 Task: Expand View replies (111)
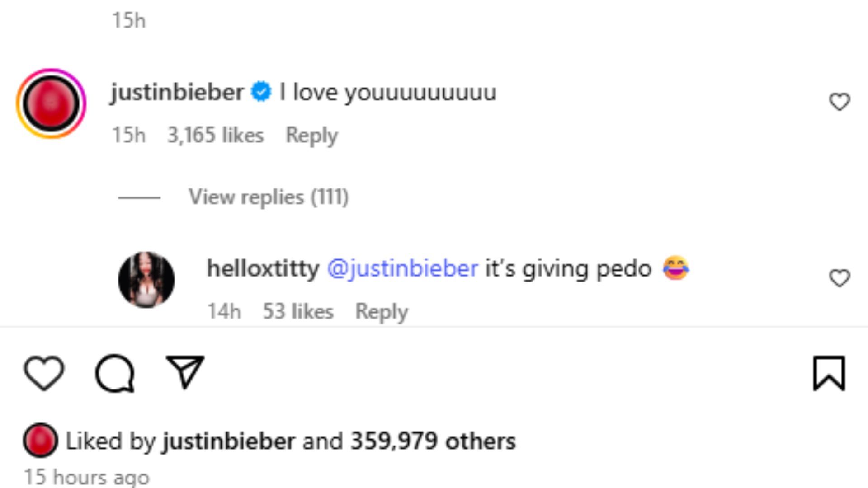click(268, 197)
